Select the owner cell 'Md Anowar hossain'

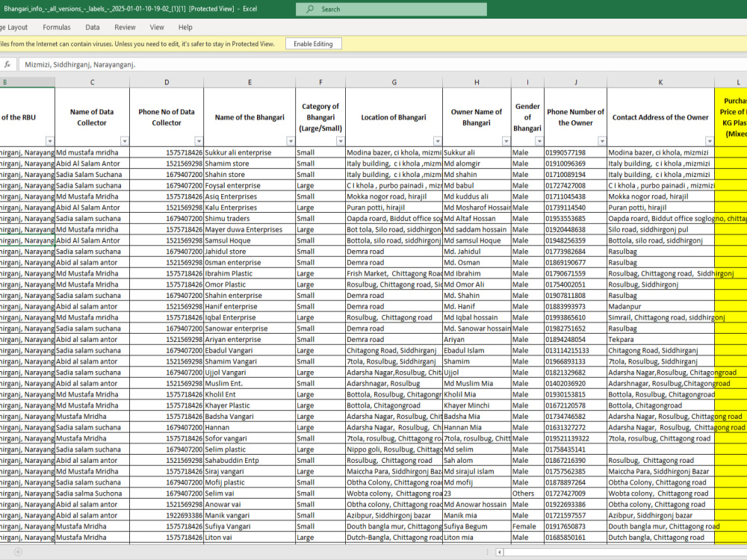(477, 504)
